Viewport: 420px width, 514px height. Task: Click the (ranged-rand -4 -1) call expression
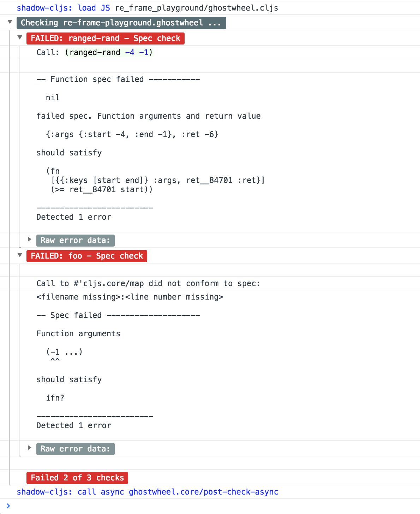tap(109, 52)
